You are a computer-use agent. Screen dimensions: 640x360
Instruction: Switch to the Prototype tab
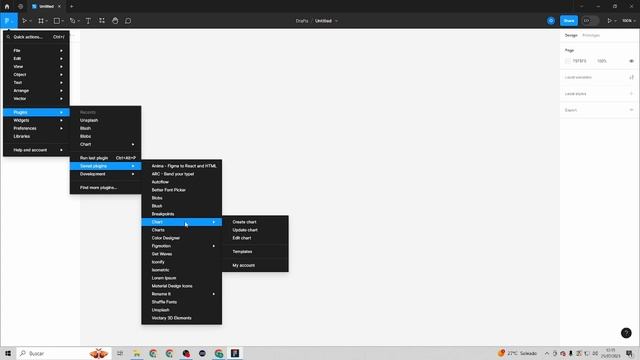(591, 36)
